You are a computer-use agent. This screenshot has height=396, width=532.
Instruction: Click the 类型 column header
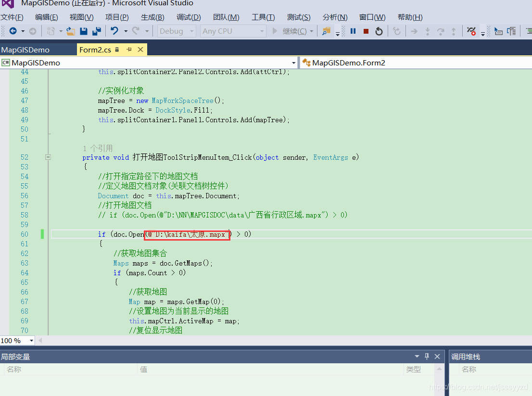(419, 369)
